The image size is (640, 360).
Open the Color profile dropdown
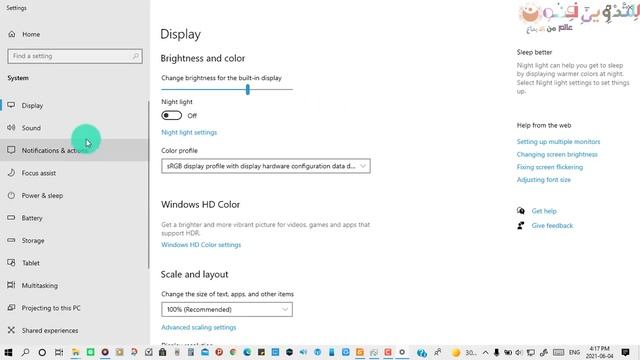[266, 166]
